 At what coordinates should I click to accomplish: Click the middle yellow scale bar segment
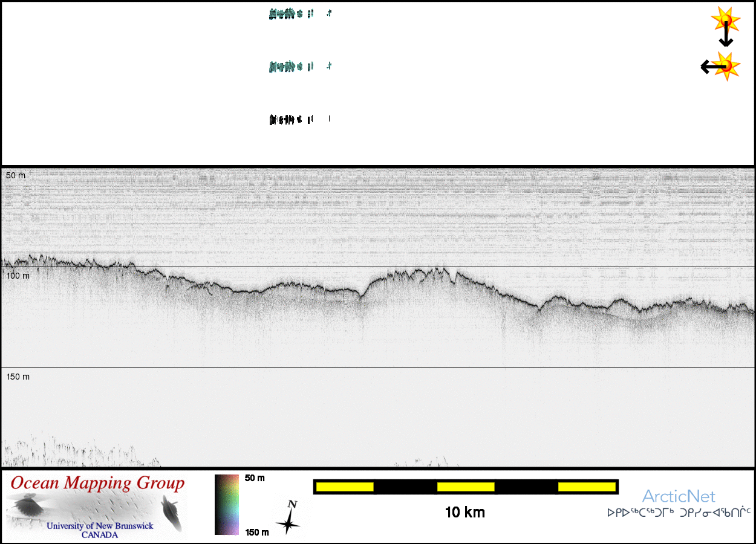(466, 487)
